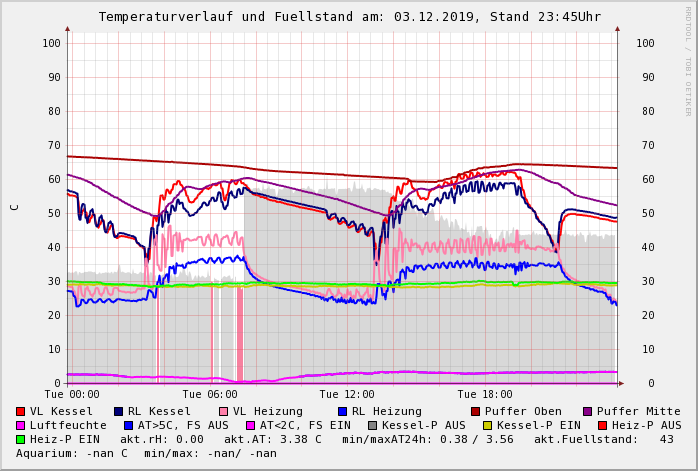Viewport: 698px width, 471px height.
Task: Click the chart title Temperaturverlauf und Fuellstand
Action: pos(349,17)
